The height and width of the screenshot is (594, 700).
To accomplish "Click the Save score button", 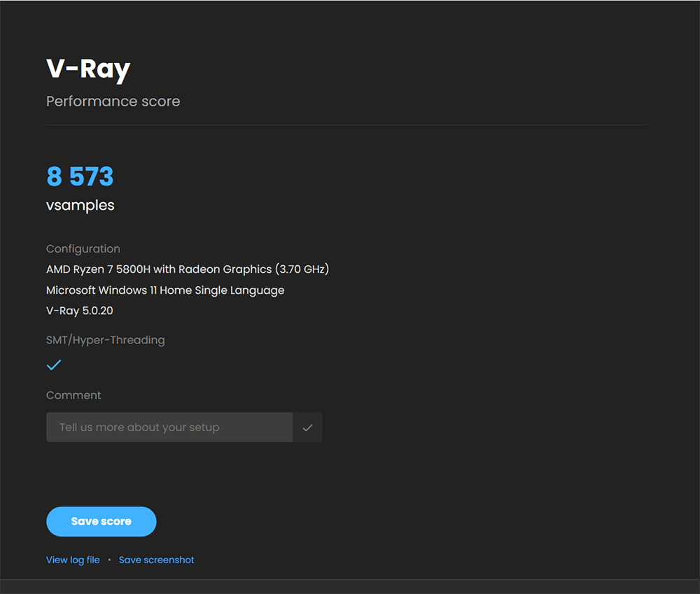I will (x=101, y=521).
